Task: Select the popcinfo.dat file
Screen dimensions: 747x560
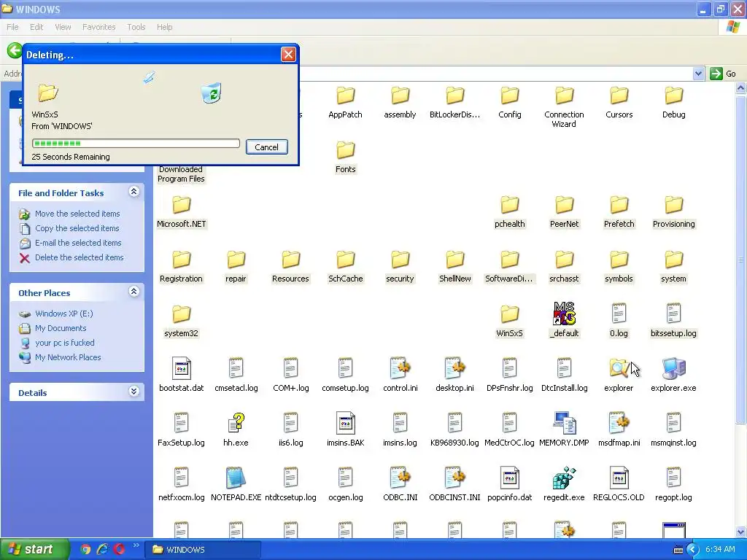Action: point(509,485)
